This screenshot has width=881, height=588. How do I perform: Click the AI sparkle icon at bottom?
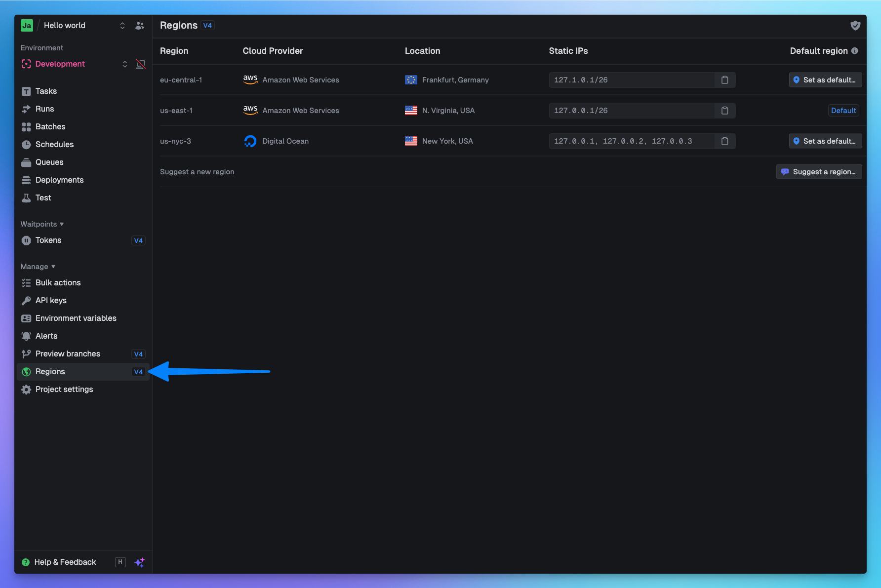pos(140,562)
